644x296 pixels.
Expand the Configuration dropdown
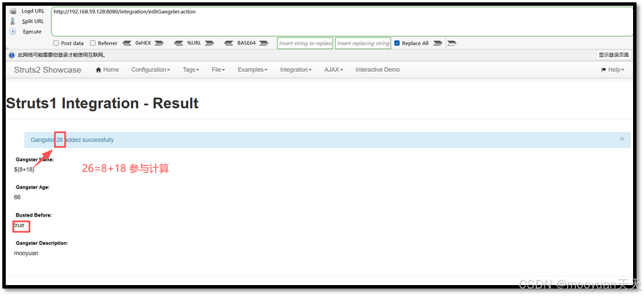click(150, 70)
